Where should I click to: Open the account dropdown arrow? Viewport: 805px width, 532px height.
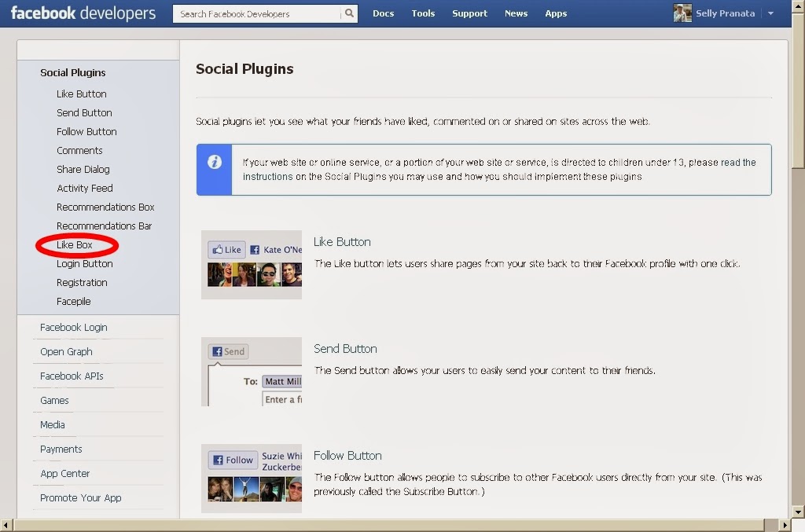tap(770, 14)
